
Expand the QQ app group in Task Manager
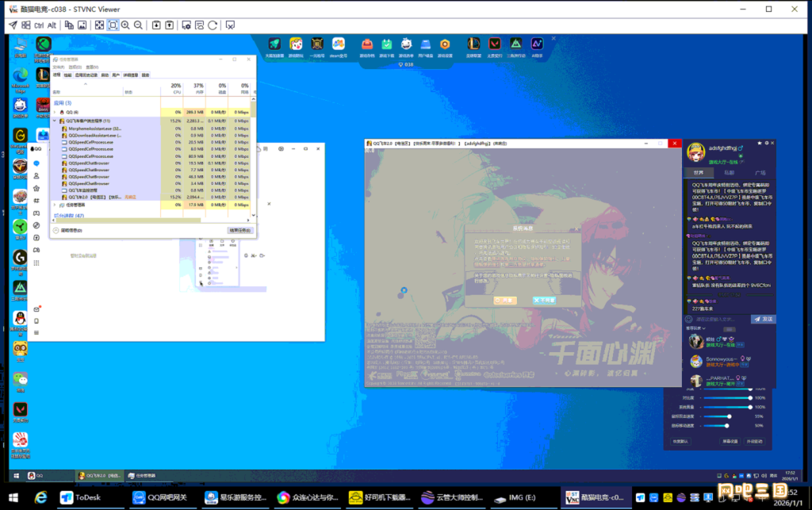coord(55,113)
